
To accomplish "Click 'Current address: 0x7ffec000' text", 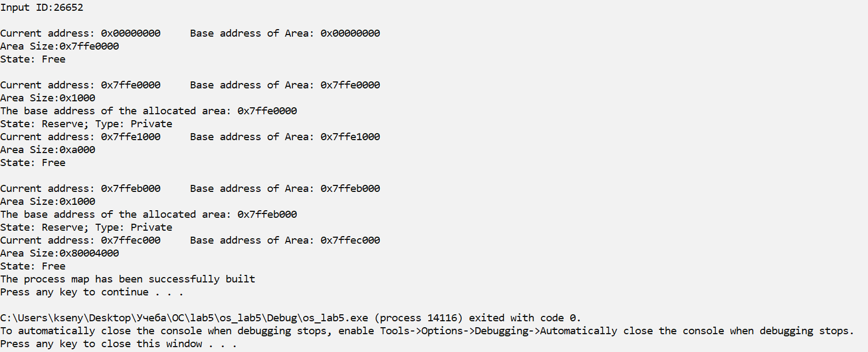I will (80, 240).
